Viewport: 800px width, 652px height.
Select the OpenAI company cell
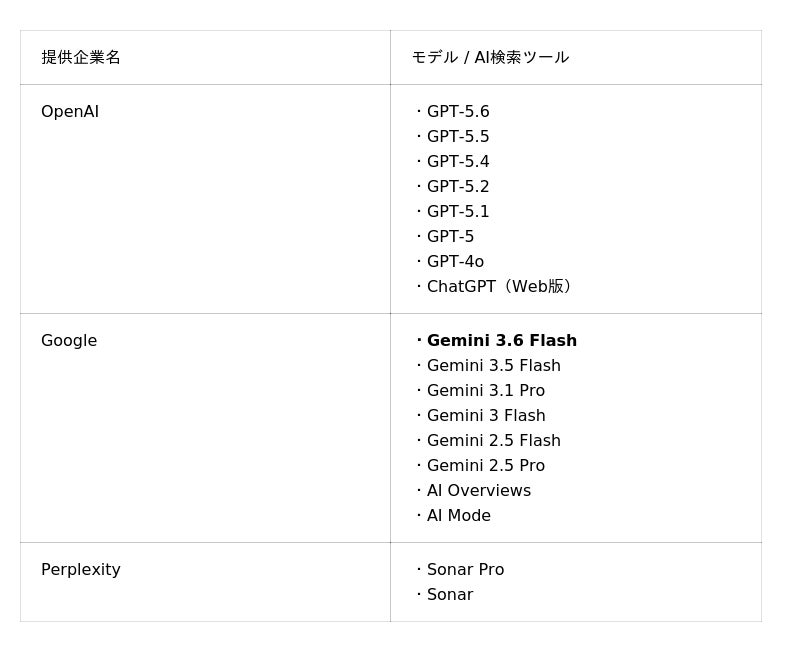point(205,199)
